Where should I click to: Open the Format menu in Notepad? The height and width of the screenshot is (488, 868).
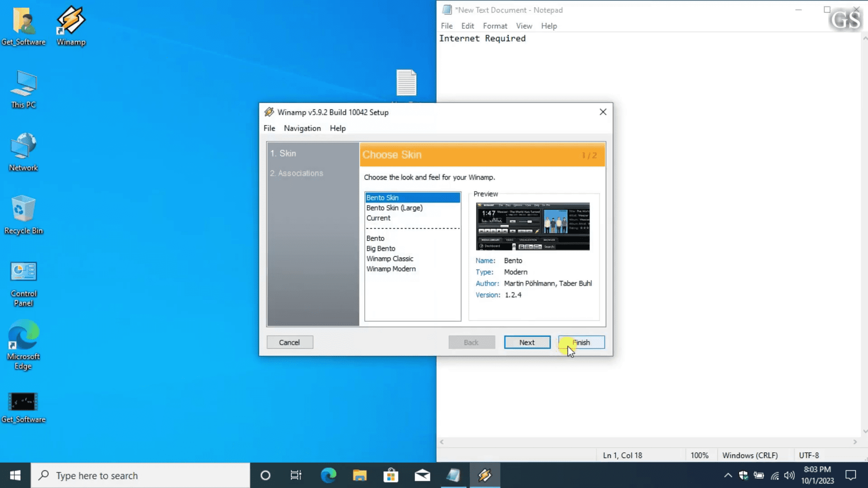[495, 26]
